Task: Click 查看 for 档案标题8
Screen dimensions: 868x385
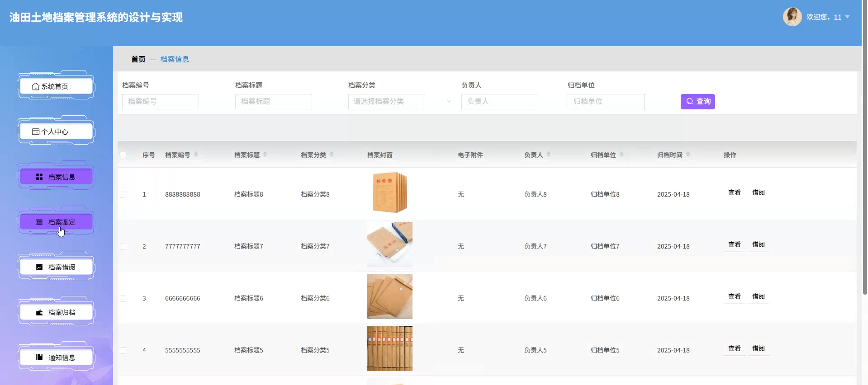Action: click(735, 193)
